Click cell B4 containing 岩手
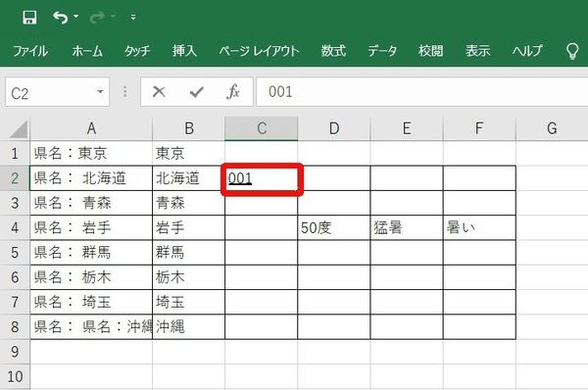Screen dimensions: 588x390 (188, 227)
